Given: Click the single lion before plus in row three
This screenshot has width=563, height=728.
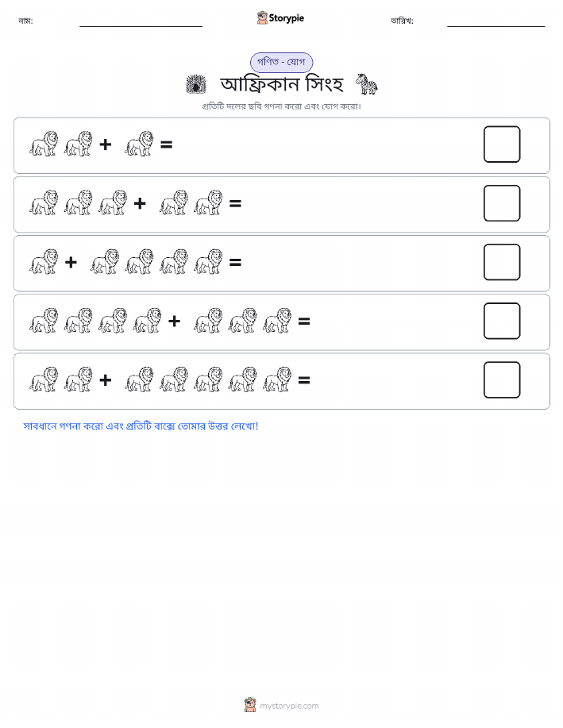Looking at the screenshot, I should [44, 261].
